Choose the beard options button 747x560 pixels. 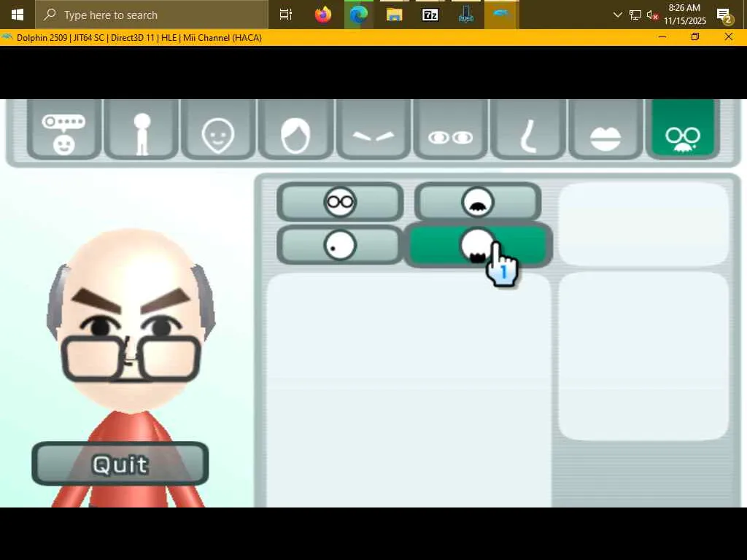478,245
